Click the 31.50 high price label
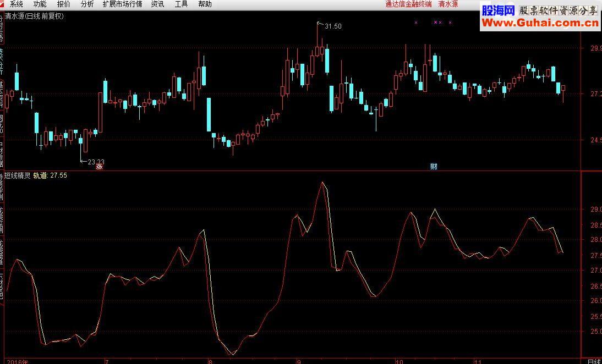 (333, 26)
